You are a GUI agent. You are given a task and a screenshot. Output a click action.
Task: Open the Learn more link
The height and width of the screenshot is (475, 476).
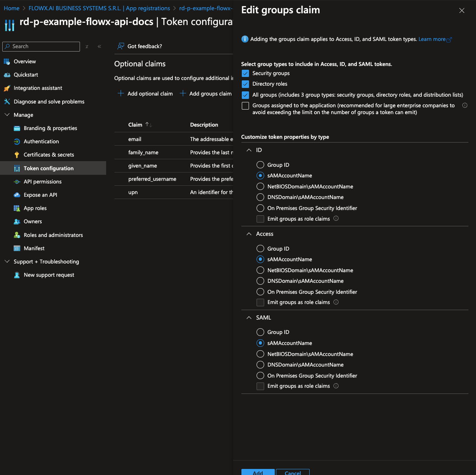(435, 39)
